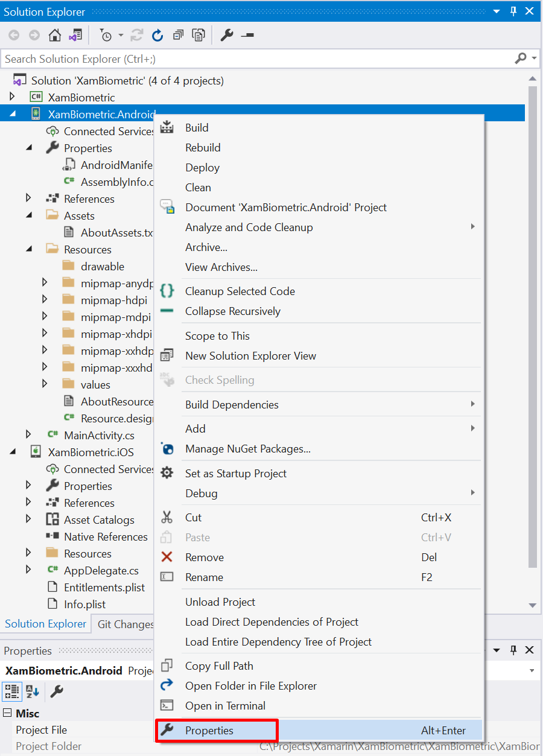Click the Back navigation arrow icon
Screen dimensions: 543x756
(14, 34)
